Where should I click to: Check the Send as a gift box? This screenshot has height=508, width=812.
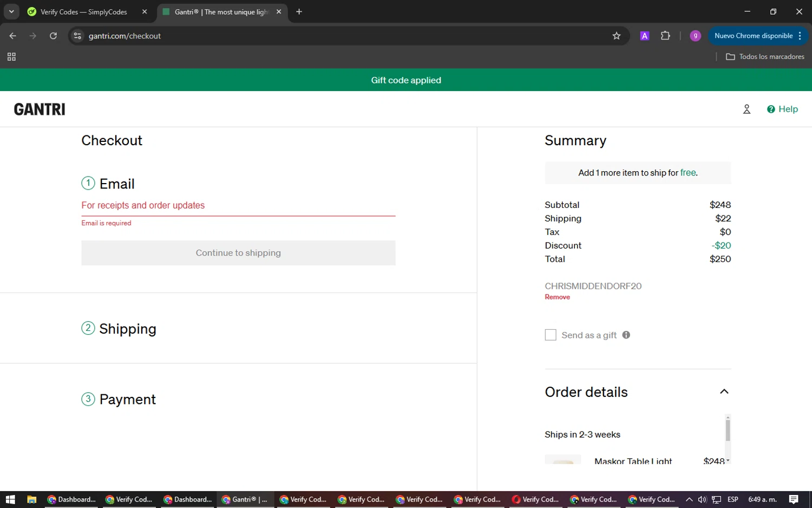click(551, 335)
